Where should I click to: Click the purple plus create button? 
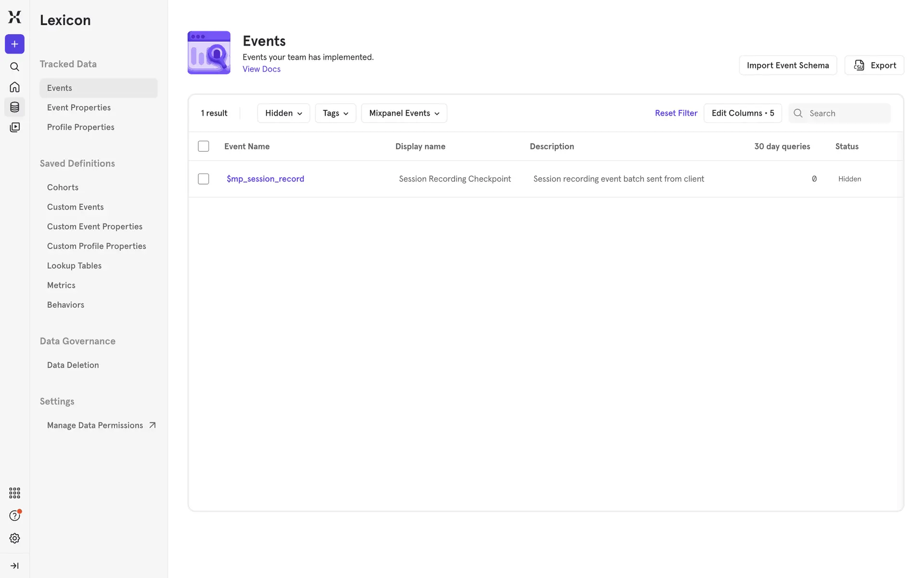click(14, 44)
